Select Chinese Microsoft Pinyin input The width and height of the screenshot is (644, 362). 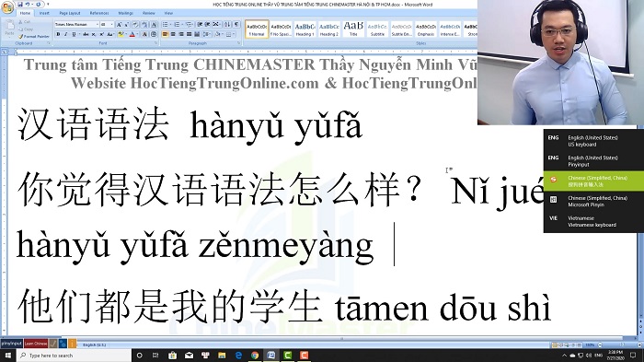[593, 201]
